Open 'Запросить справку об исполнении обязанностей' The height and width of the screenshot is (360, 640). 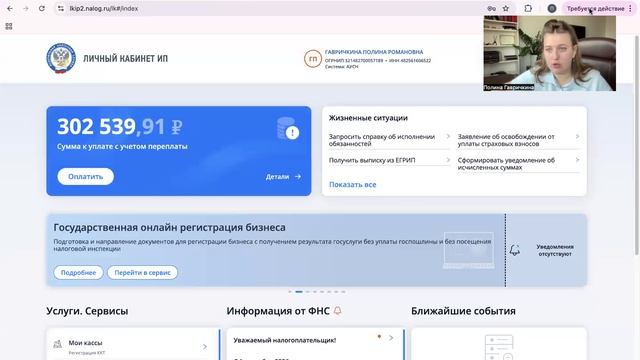pos(382,140)
